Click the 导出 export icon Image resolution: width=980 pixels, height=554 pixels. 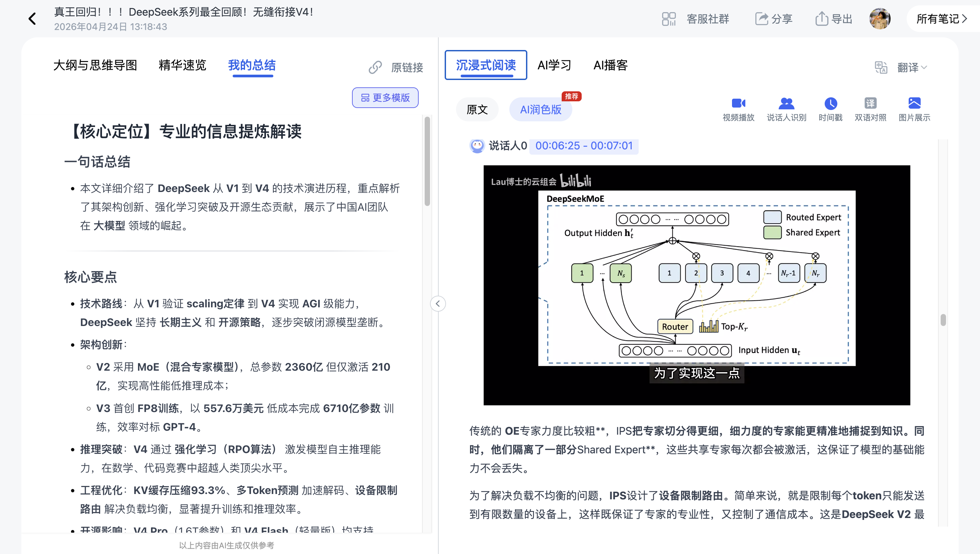[x=822, y=18]
